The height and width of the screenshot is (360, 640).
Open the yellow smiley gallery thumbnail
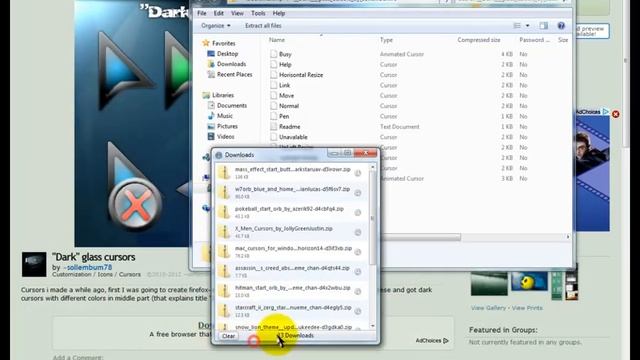[x=529, y=282]
